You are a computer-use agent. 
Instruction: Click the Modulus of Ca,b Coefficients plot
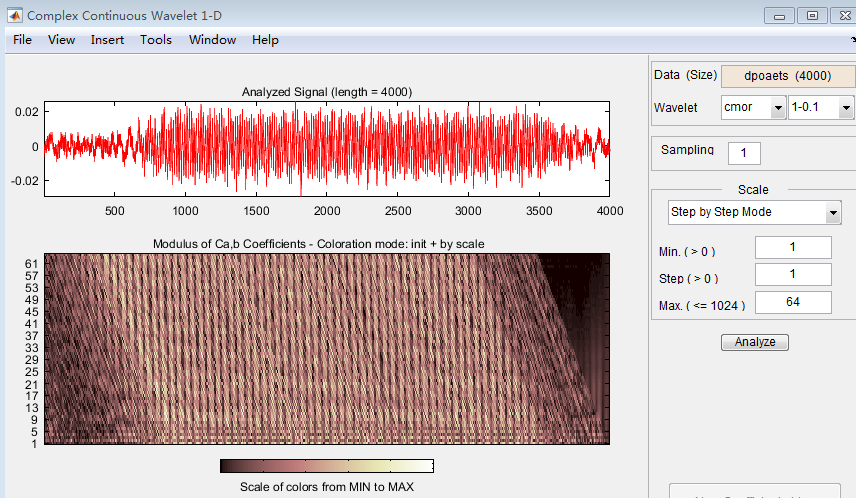click(x=327, y=349)
